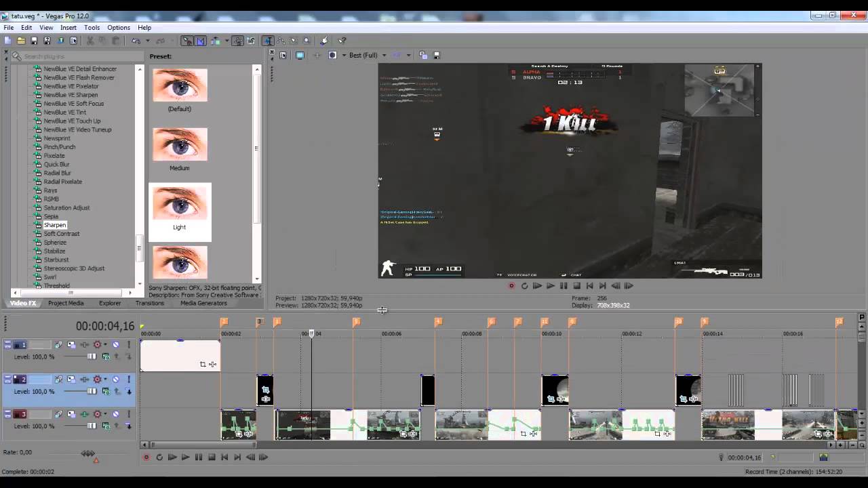Open Track FX for track 2
The width and height of the screenshot is (868, 488).
(x=84, y=380)
